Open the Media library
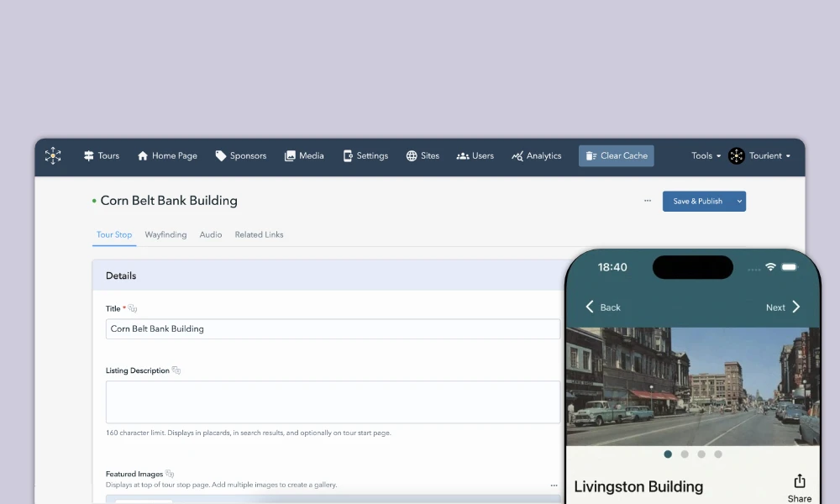 click(x=304, y=156)
